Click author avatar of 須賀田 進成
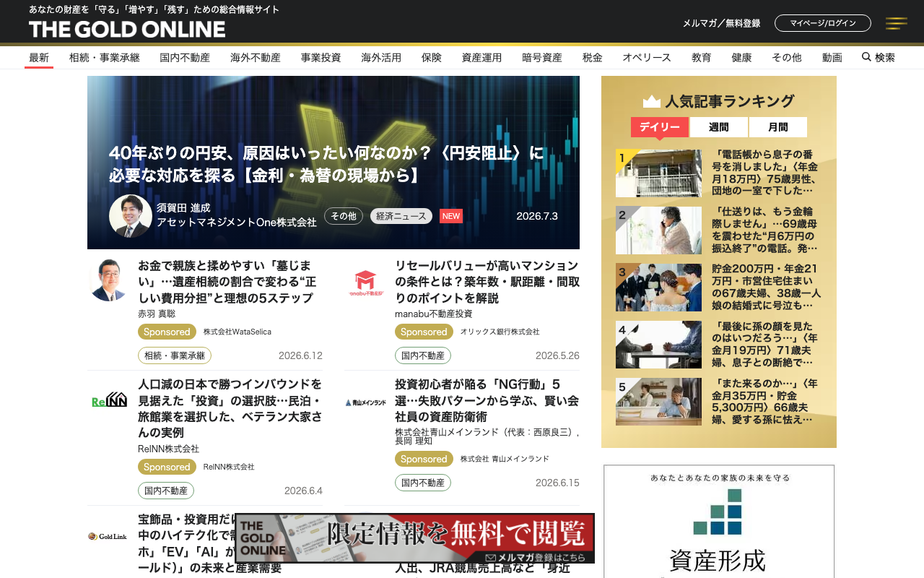This screenshot has height=578, width=924. 131,216
